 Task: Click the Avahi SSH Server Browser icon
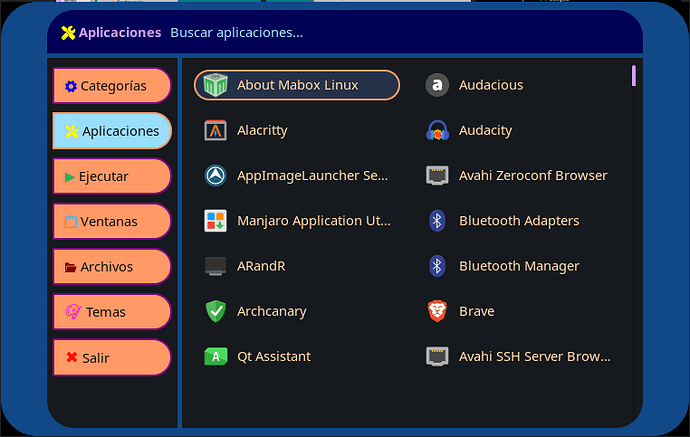click(437, 356)
